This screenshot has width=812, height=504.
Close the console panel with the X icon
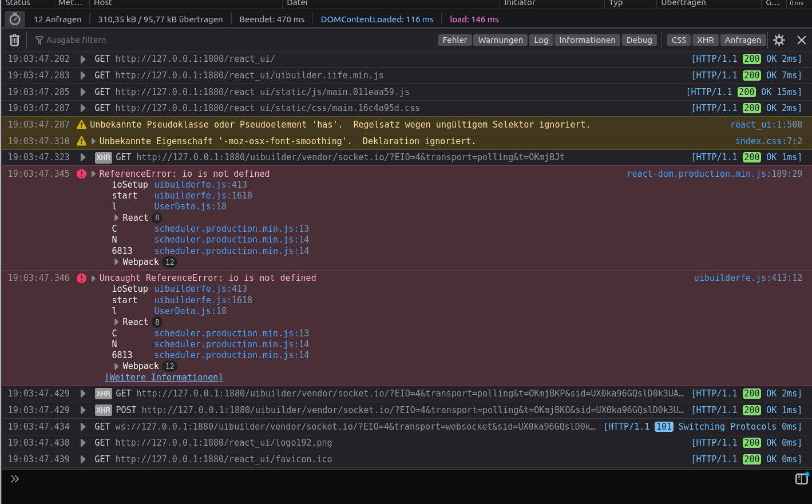[x=802, y=40]
